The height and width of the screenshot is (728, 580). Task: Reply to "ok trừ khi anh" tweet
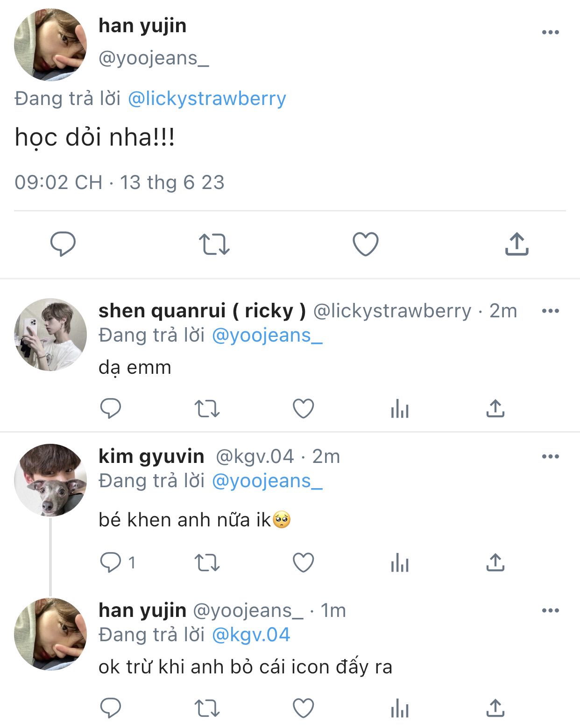click(x=111, y=708)
